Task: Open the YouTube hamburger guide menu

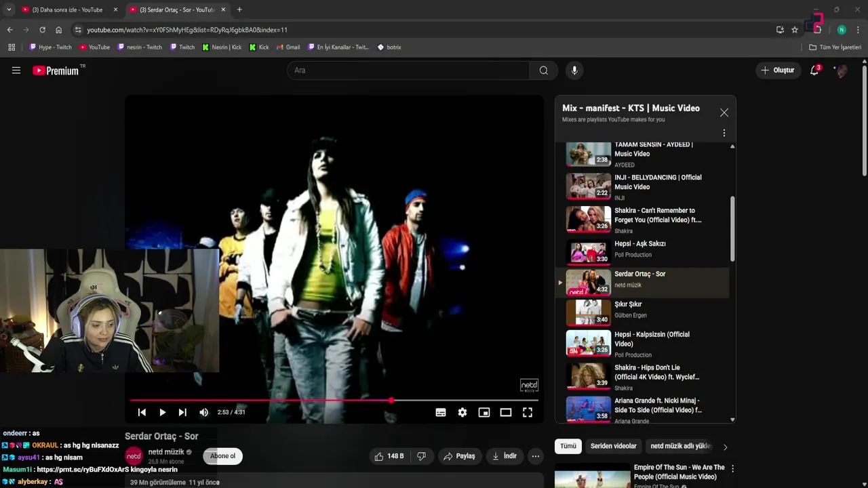Action: tap(16, 70)
